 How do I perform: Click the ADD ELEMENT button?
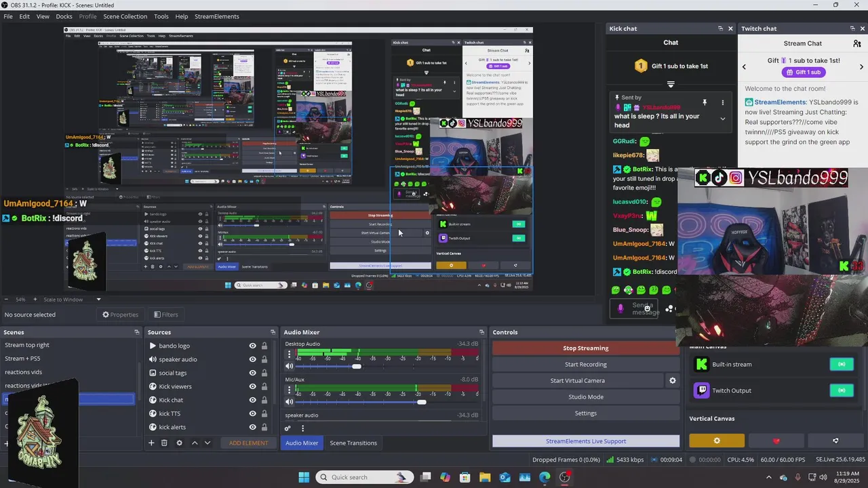(248, 443)
